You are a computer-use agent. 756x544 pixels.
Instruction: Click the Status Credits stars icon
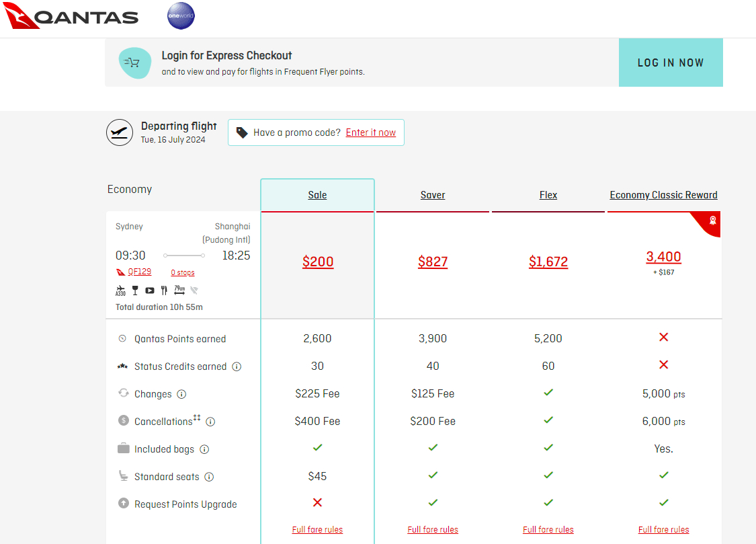coord(122,366)
